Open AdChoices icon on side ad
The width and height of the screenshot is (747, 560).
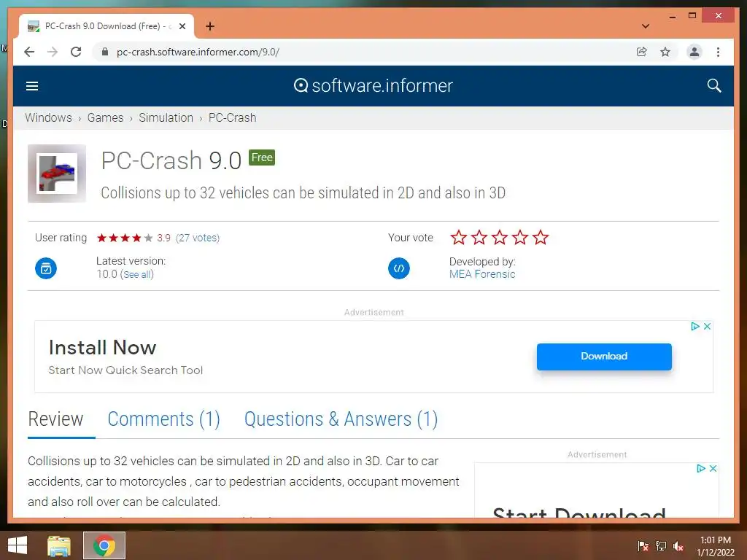tap(701, 469)
